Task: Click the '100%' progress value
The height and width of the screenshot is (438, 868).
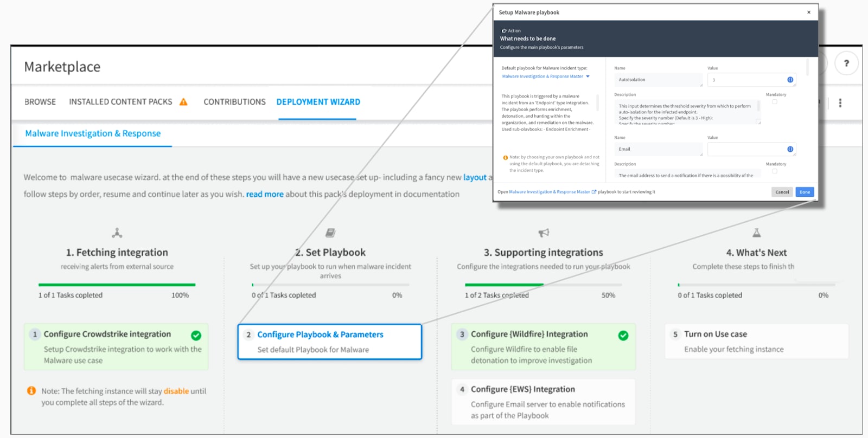Action: (180, 295)
